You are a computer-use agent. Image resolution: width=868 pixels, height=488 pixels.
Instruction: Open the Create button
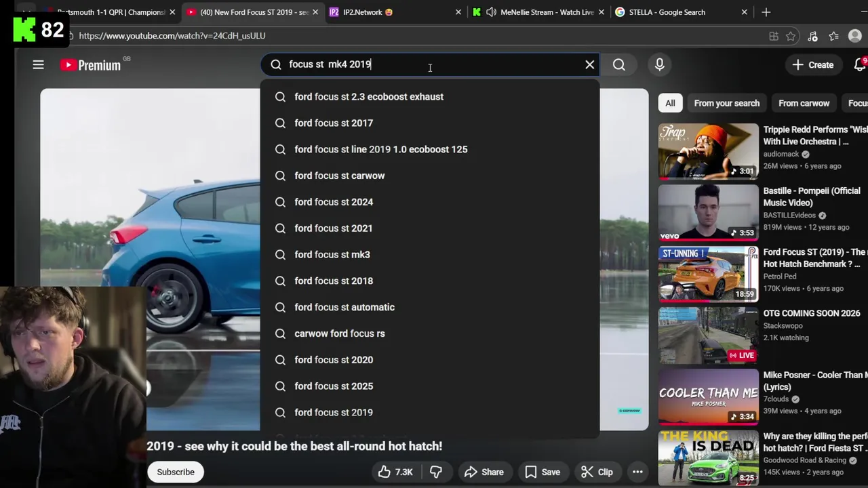coord(813,65)
